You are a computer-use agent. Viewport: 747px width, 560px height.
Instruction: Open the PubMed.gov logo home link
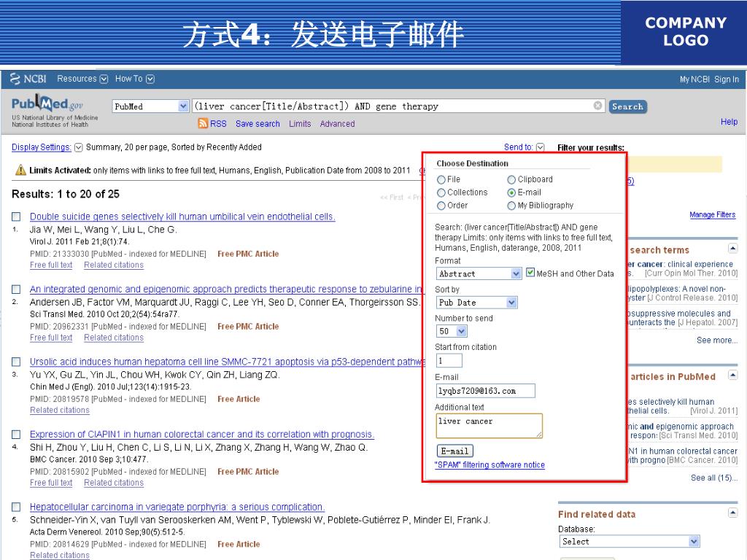(47, 104)
